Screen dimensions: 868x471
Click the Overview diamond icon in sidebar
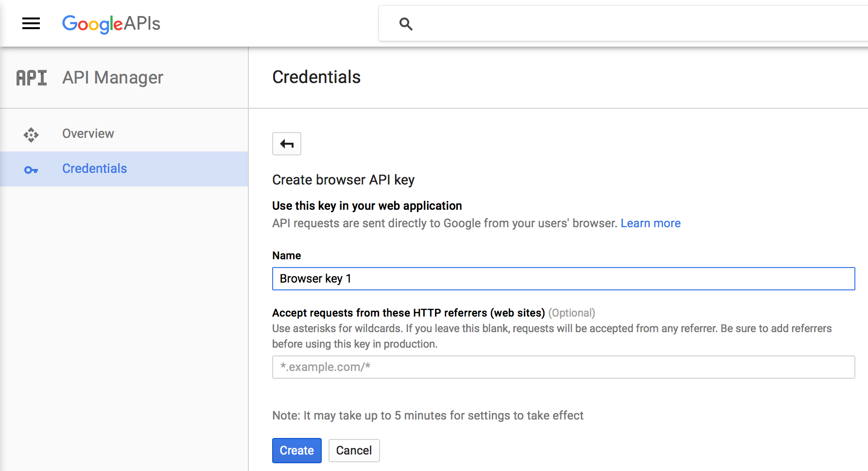(x=31, y=135)
